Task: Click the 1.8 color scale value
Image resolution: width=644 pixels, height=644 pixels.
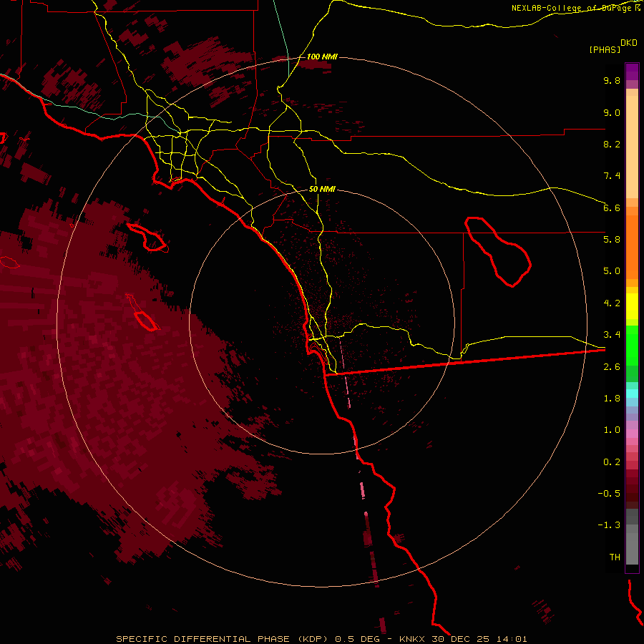Action: click(x=612, y=399)
